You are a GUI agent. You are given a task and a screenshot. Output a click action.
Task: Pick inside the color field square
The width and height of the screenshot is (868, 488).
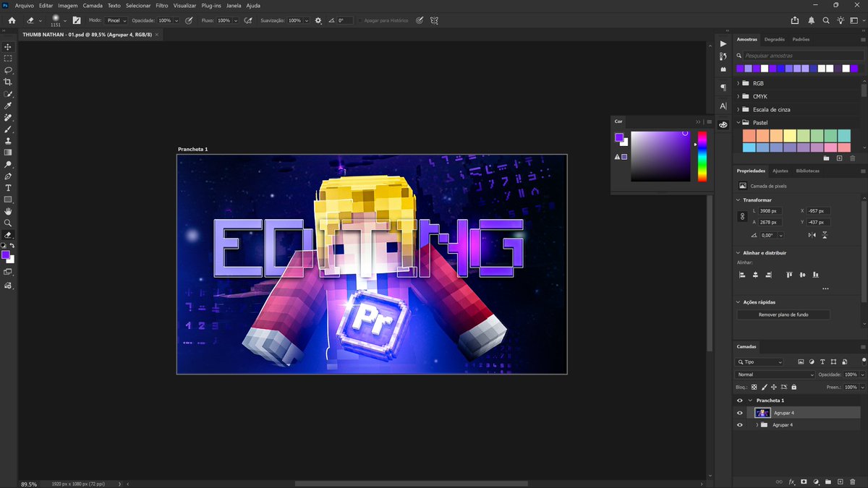click(660, 156)
